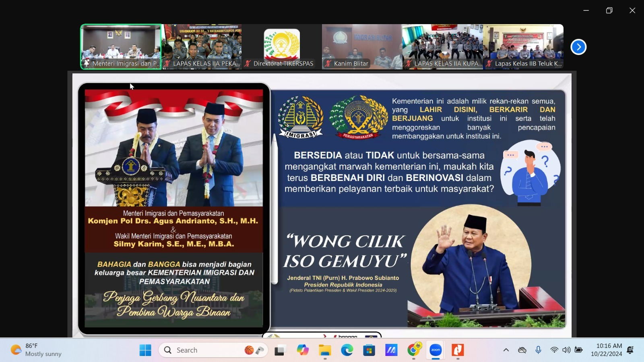
Task: Select the LAPAS KELAS IIA PEKA... participant video
Action: pos(202,47)
